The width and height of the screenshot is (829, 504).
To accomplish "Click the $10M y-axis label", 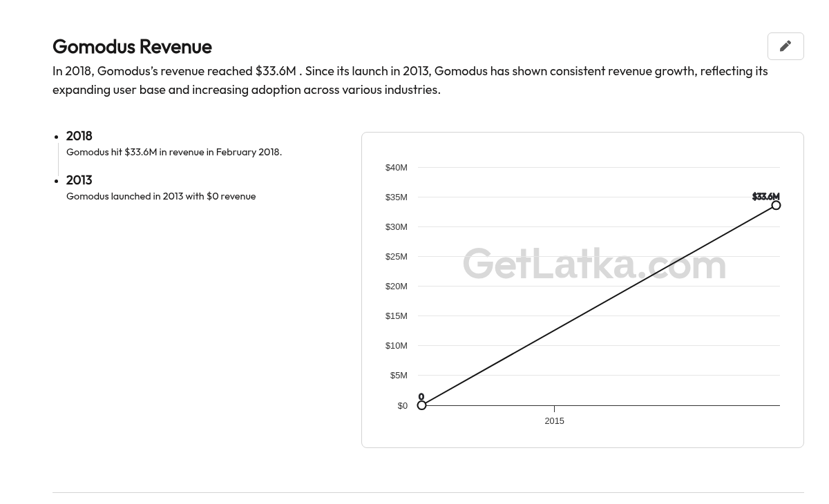I will point(397,346).
